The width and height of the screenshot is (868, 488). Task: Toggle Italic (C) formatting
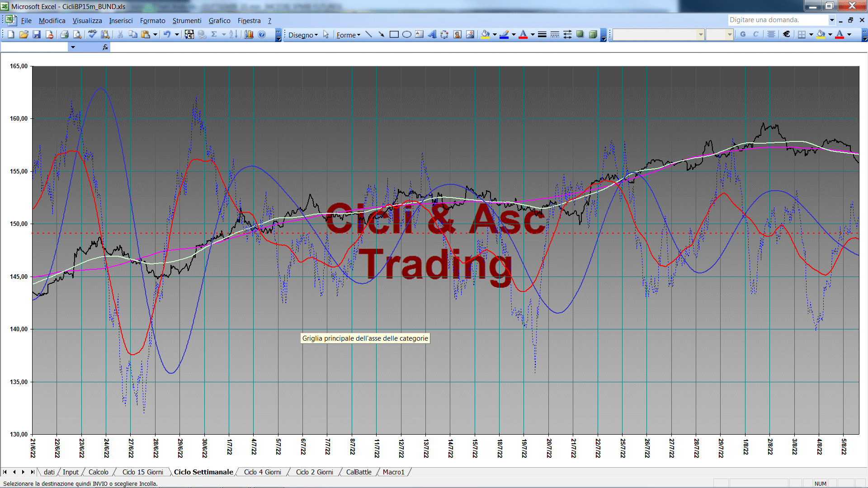pos(755,34)
